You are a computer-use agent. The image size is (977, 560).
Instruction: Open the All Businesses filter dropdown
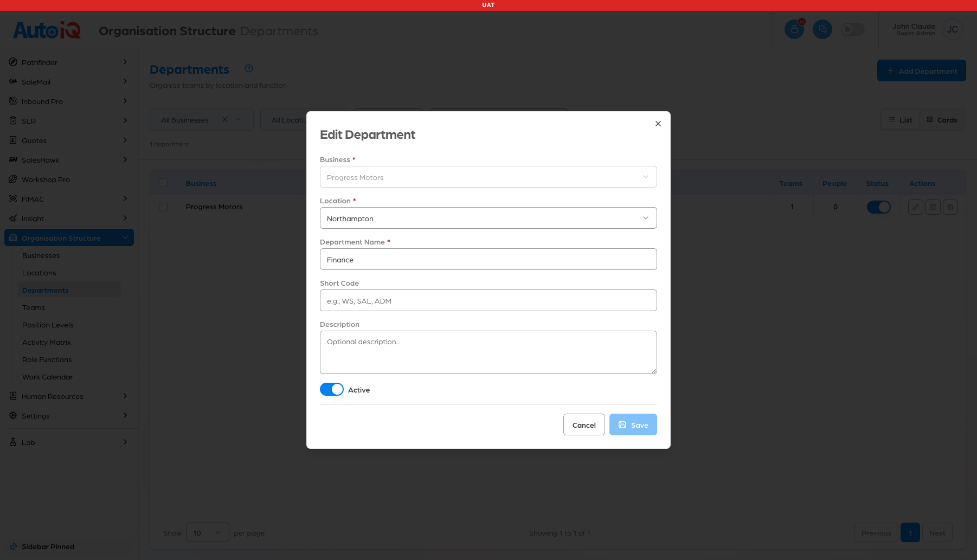click(x=202, y=119)
